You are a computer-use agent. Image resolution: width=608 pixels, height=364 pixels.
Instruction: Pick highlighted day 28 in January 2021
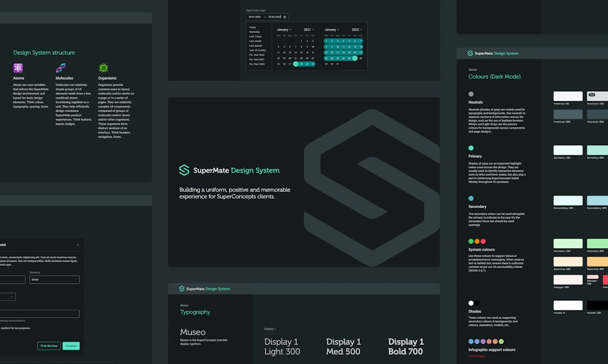point(296,64)
